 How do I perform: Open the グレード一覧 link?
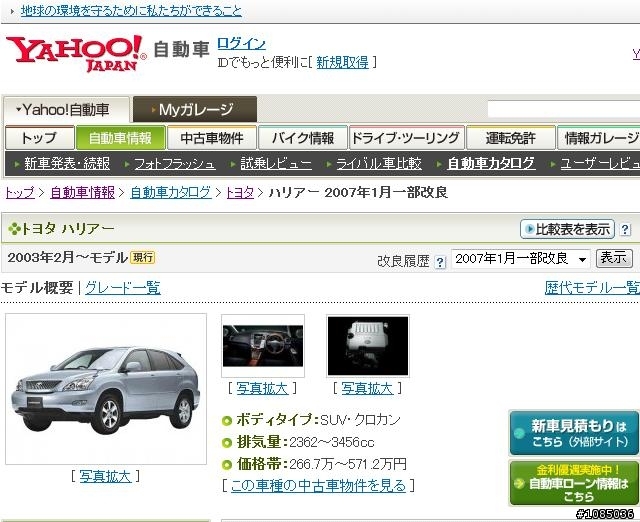122,288
